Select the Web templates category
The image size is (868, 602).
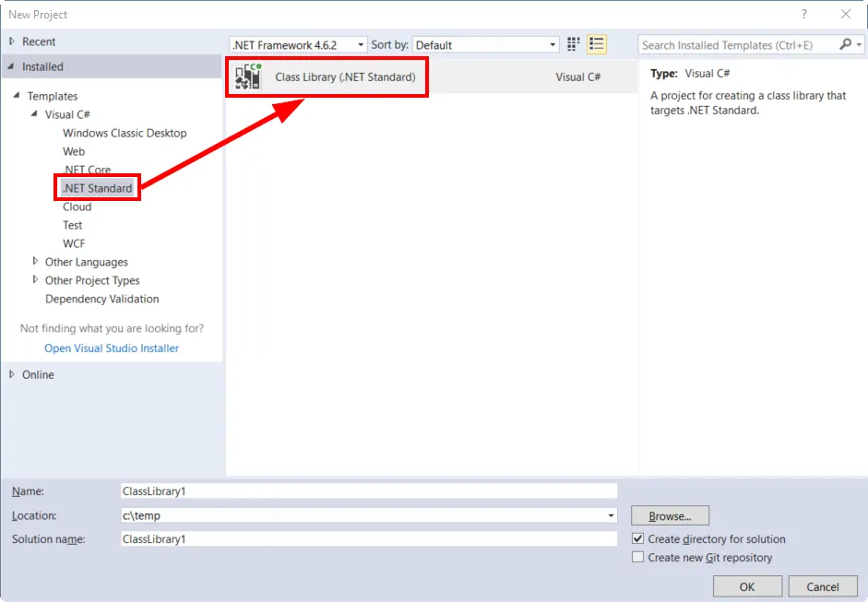tap(74, 151)
